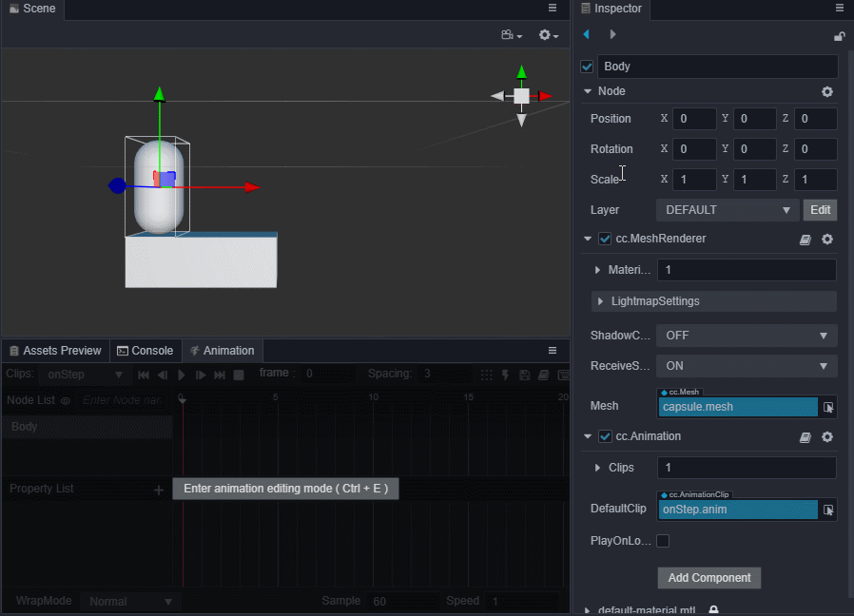Switch to the Console tab
This screenshot has height=616, width=854.
pyautogui.click(x=146, y=351)
